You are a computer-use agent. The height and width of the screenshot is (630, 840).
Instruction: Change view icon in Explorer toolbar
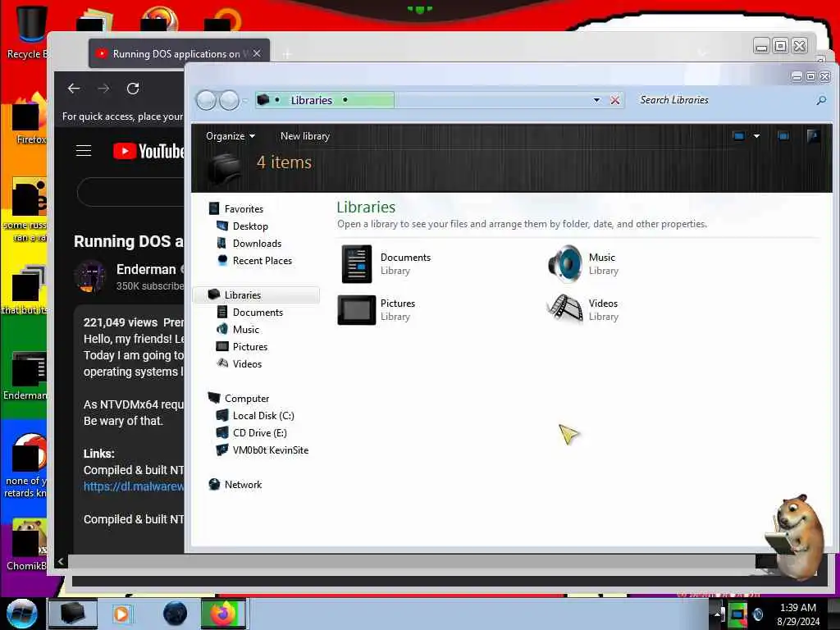tap(738, 136)
